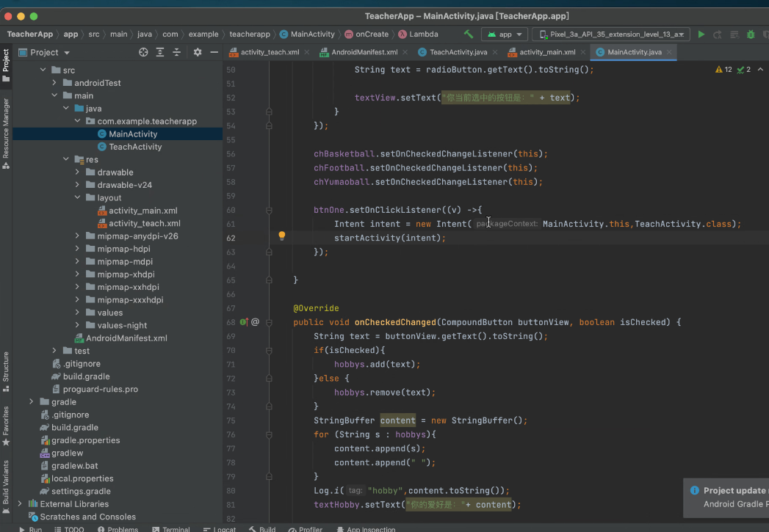This screenshot has height=532, width=769.
Task: Expand the drawable folder
Action: point(78,172)
